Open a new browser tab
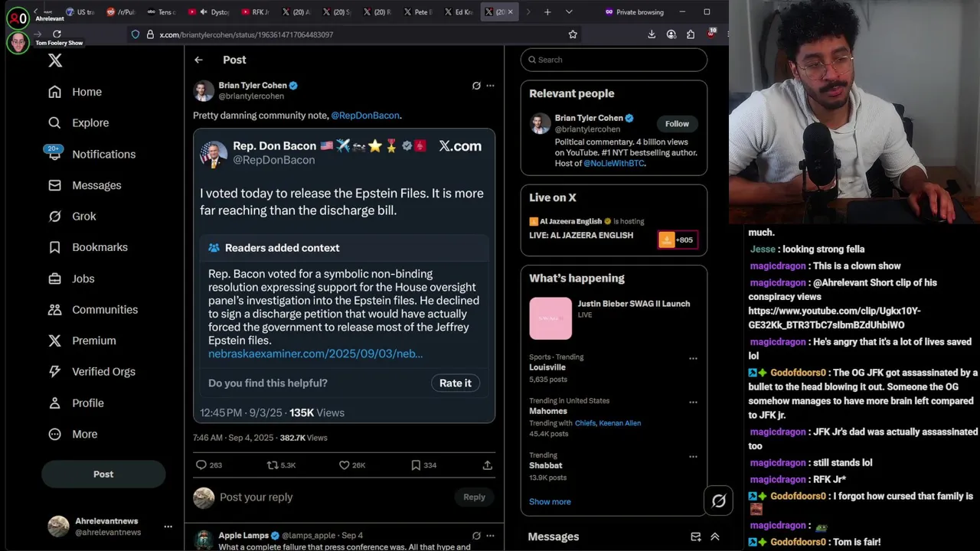 point(547,12)
